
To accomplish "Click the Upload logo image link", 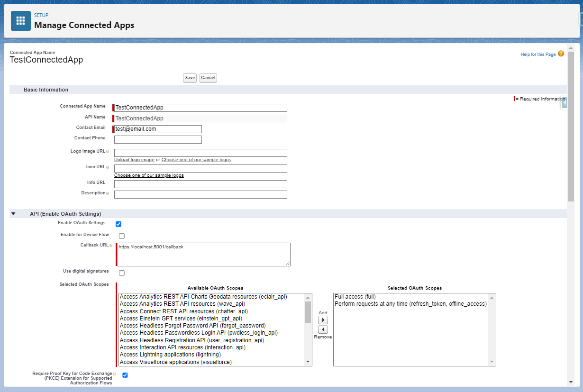I will point(134,160).
